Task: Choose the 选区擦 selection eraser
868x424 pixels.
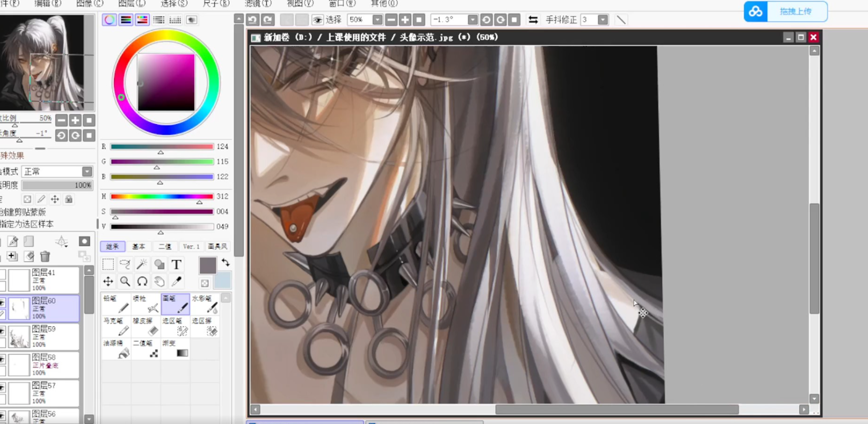Action: (205, 326)
